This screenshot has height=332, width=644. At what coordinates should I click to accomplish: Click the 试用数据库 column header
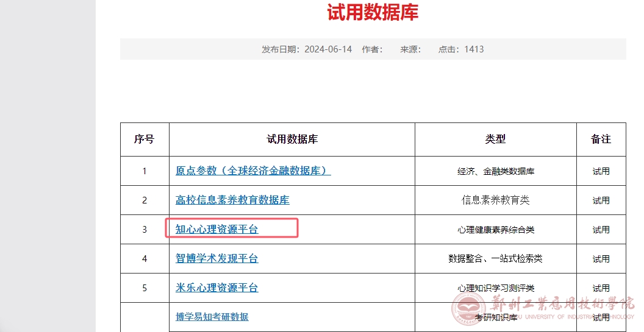292,139
